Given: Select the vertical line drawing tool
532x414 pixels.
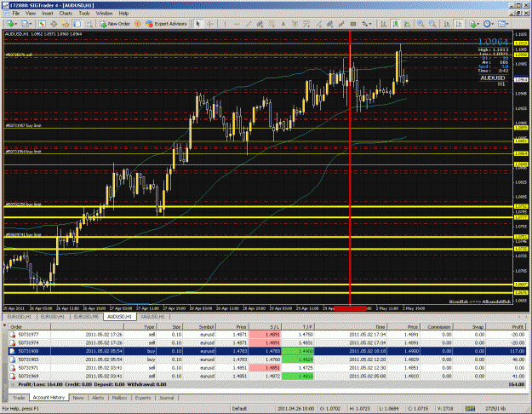Looking at the screenshot, I should (x=225, y=24).
